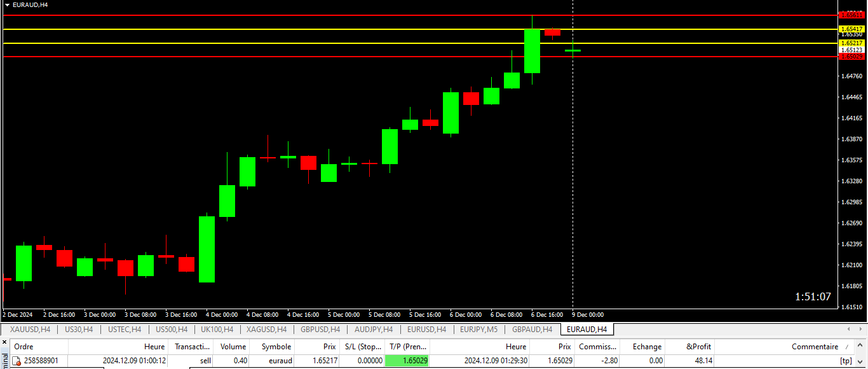The image size is (868, 369).
Task: Click the sell transaction cell
Action: [205, 361]
